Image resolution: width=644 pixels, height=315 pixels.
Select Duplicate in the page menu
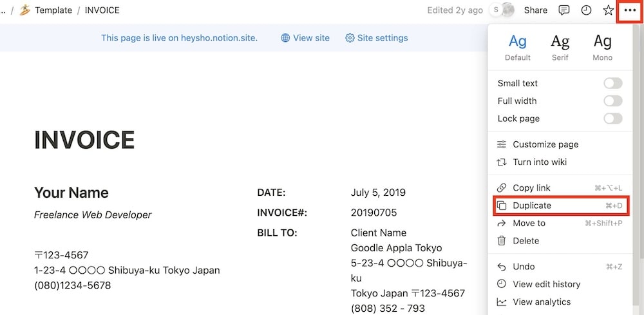(x=560, y=205)
